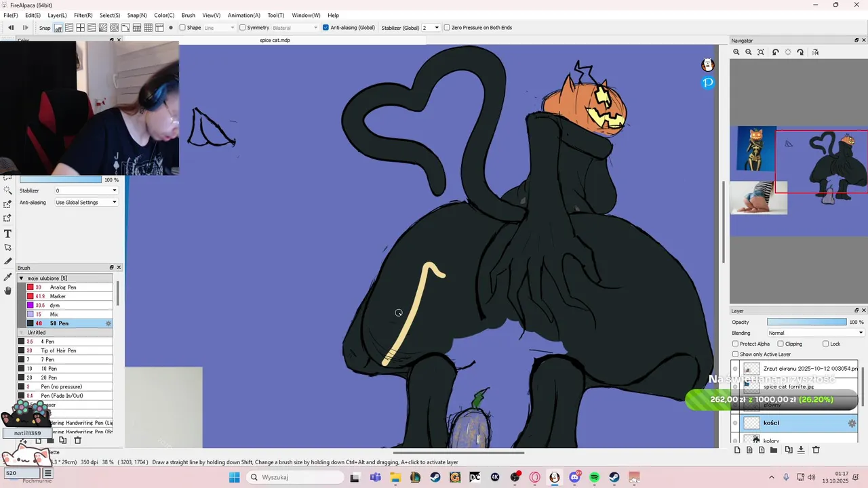The height and width of the screenshot is (488, 868).
Task: Open the brush Stabilizer dropdown
Action: coord(86,190)
